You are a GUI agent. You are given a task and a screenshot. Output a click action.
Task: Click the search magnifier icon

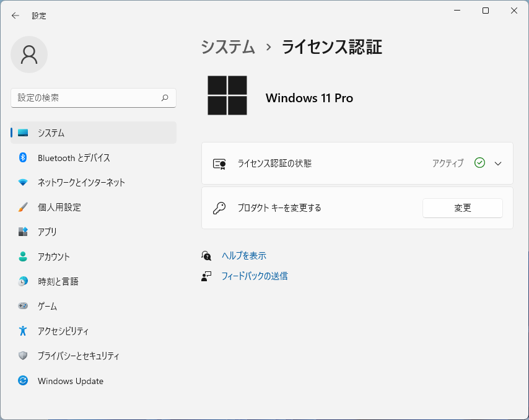coord(165,98)
